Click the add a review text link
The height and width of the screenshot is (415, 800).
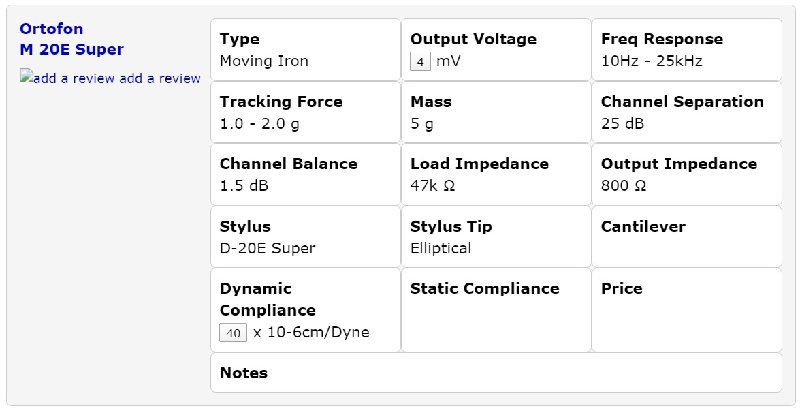pyautogui.click(x=160, y=79)
